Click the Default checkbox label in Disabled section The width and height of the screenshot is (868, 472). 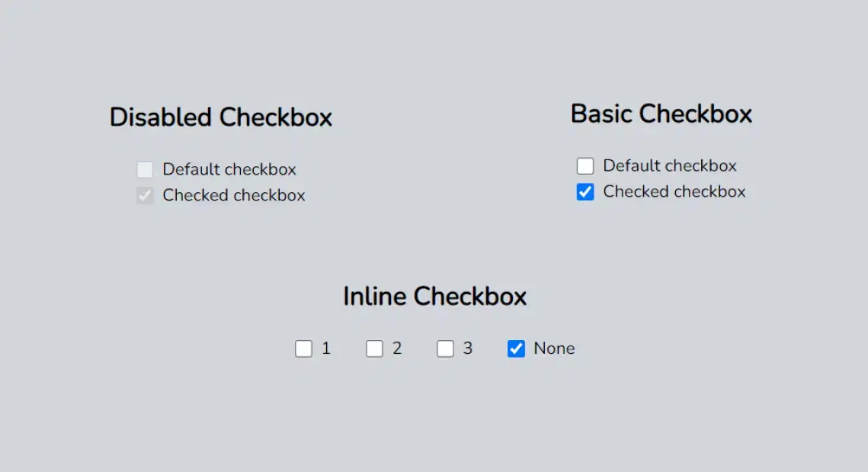click(229, 169)
